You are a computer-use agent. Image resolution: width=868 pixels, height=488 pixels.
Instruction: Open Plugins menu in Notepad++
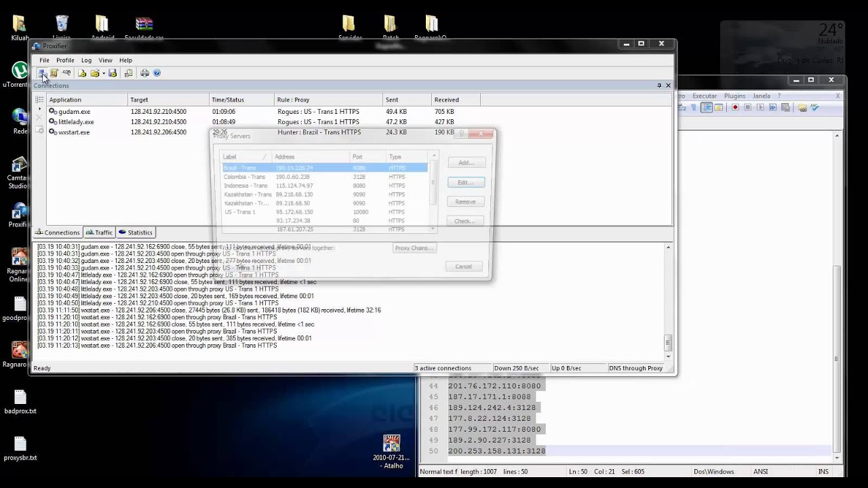coord(734,96)
